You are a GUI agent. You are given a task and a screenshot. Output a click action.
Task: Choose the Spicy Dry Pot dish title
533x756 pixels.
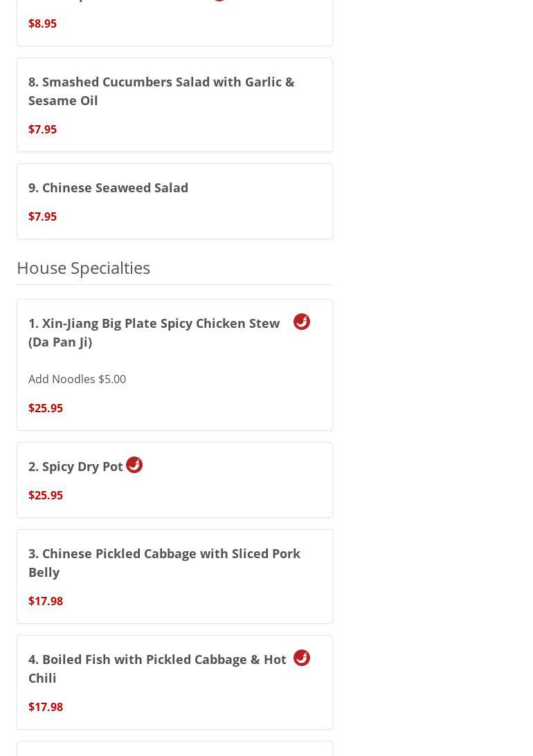(75, 466)
